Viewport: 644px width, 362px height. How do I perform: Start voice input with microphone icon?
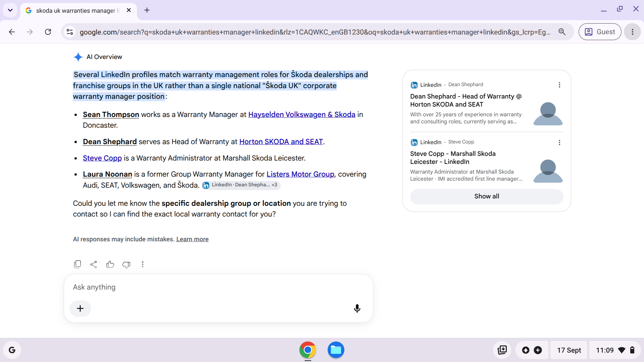[x=357, y=308]
